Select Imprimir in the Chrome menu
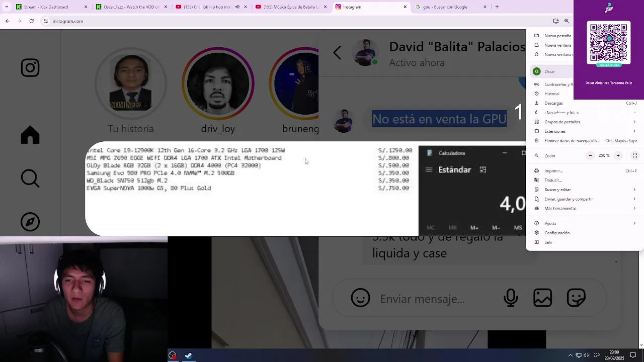 tap(585, 171)
